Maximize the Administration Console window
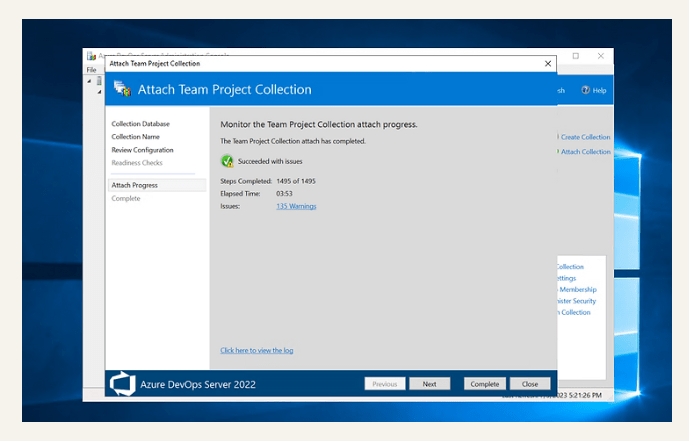This screenshot has height=441, width=689. 576,56
